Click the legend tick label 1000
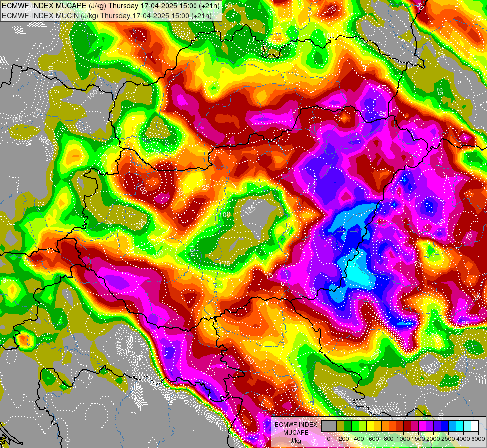The image size is (487, 448). click(x=403, y=439)
